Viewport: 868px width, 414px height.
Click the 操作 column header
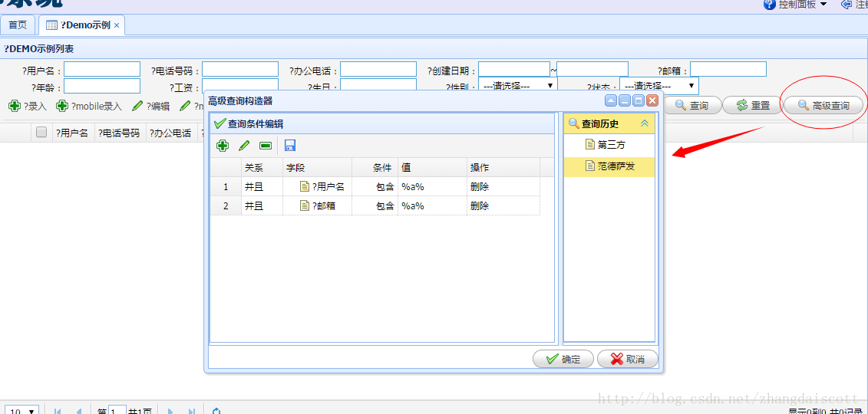point(503,167)
